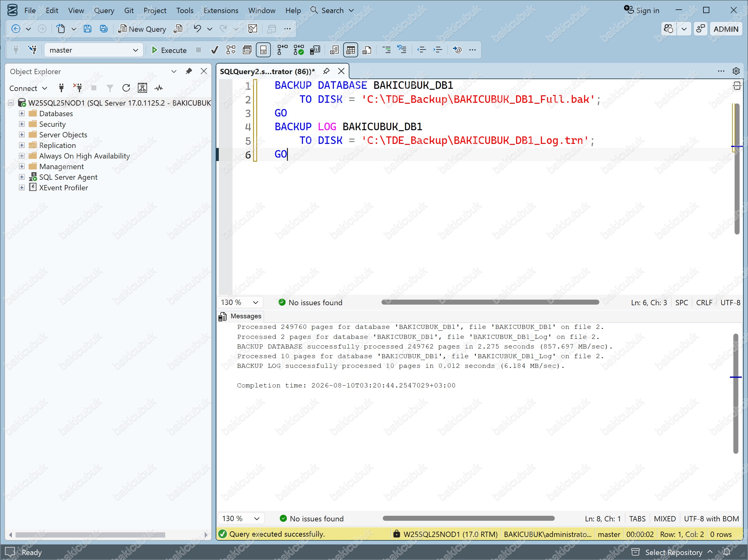Click the comment out selected lines icon

[x=386, y=50]
